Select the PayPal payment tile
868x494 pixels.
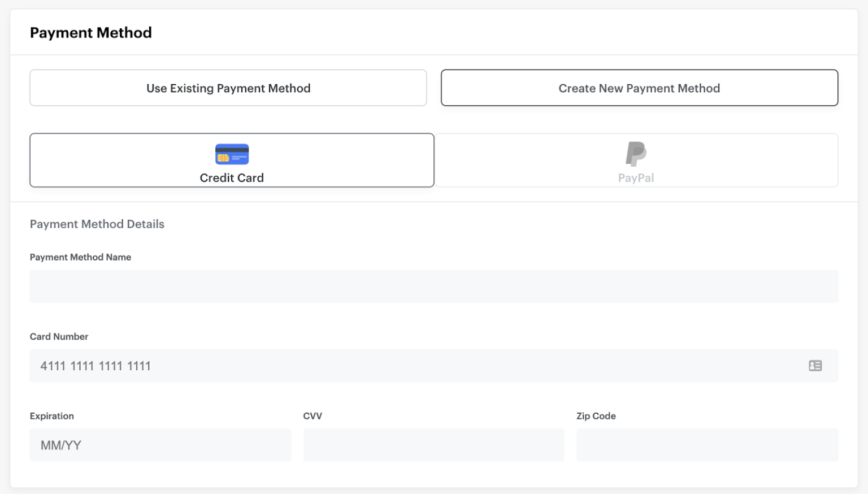pyautogui.click(x=636, y=160)
